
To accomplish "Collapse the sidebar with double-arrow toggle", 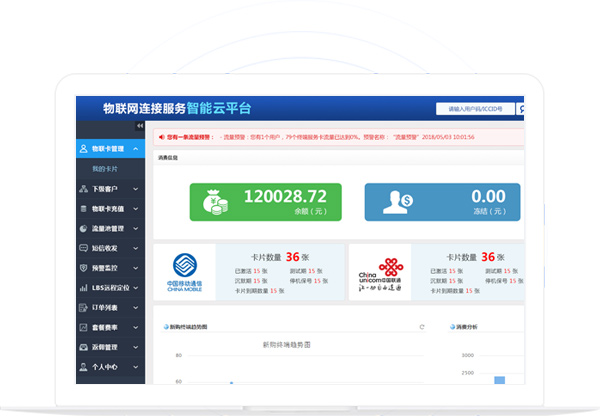I will pos(140,126).
